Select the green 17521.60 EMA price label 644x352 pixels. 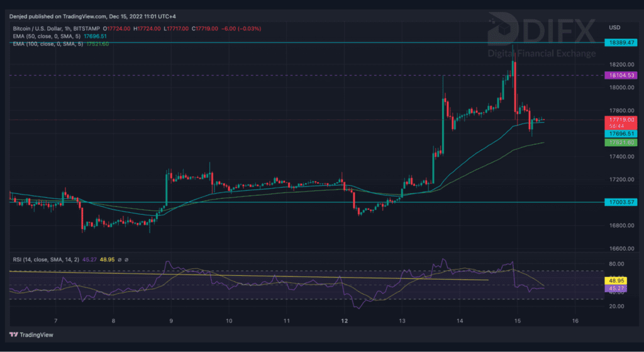pos(621,143)
